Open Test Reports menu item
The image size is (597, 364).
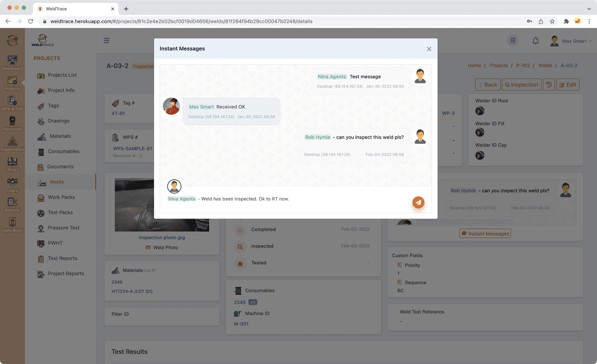(62, 258)
